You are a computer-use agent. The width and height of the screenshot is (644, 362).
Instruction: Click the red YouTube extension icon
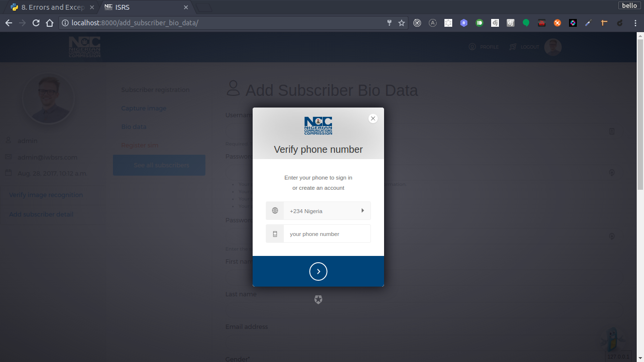[542, 23]
